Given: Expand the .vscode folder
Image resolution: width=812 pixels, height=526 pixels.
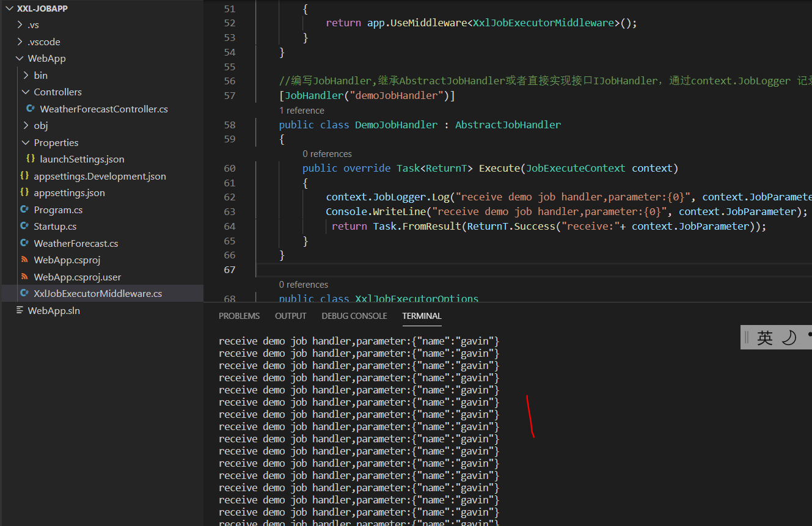Looking at the screenshot, I should (x=20, y=42).
